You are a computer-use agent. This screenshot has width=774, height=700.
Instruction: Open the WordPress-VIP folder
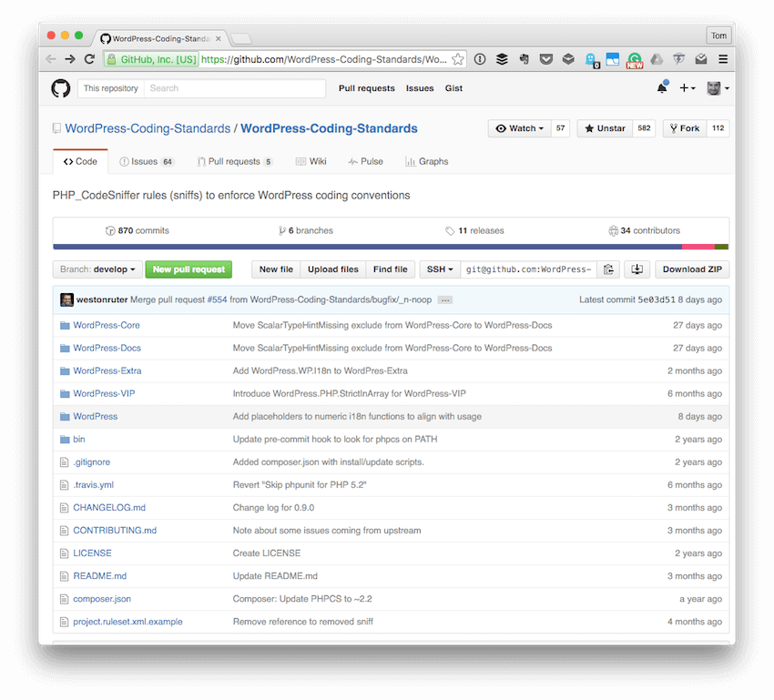[104, 393]
